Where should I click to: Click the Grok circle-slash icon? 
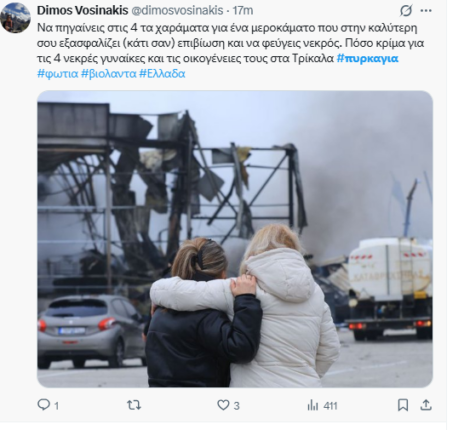point(406,11)
